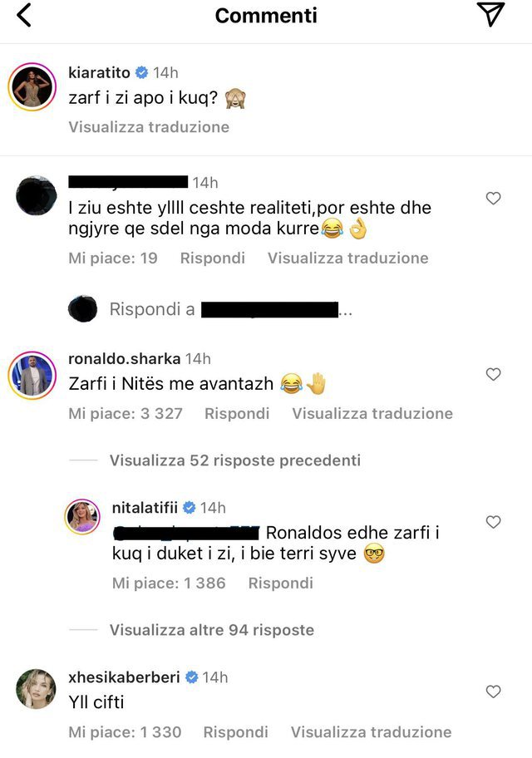Viewport: 532px width, 758px height.
Task: Open xhesikaberberi's profile avatar
Action: click(36, 689)
